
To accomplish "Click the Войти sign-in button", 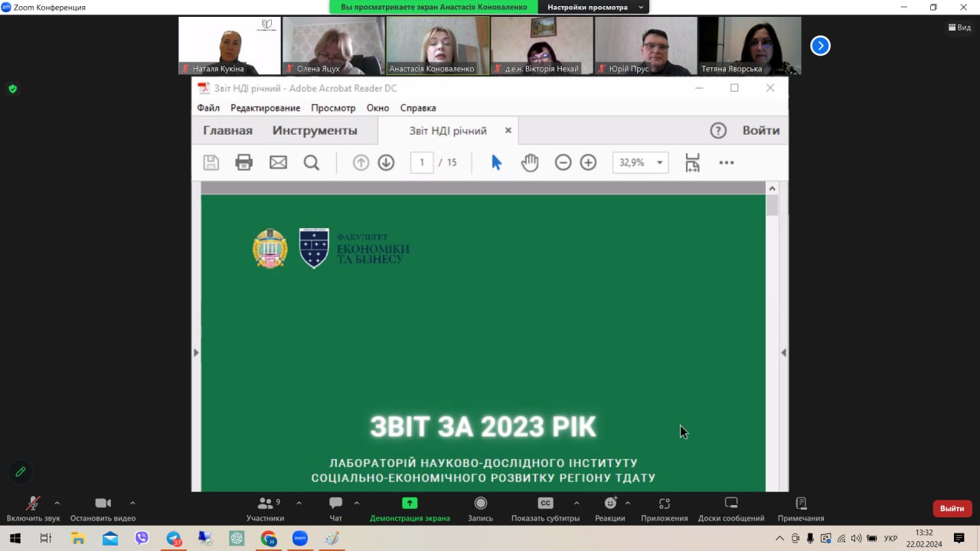I will coord(761,130).
